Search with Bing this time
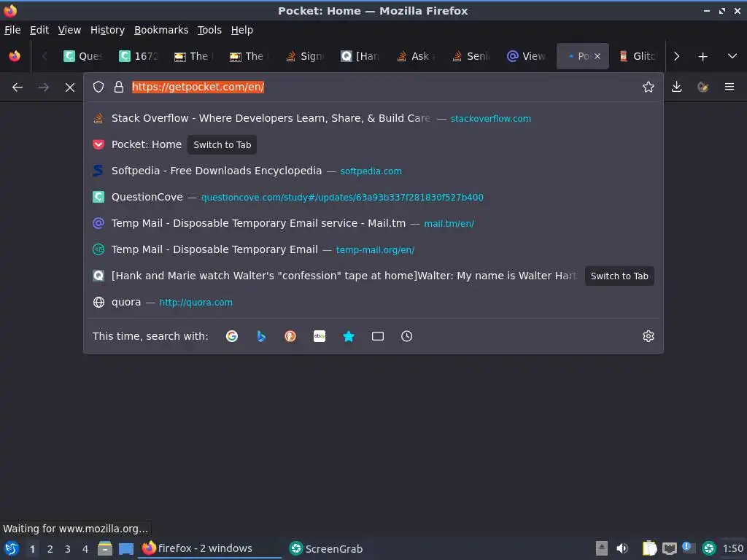Screen dimensions: 747x560 pyautogui.click(x=261, y=336)
